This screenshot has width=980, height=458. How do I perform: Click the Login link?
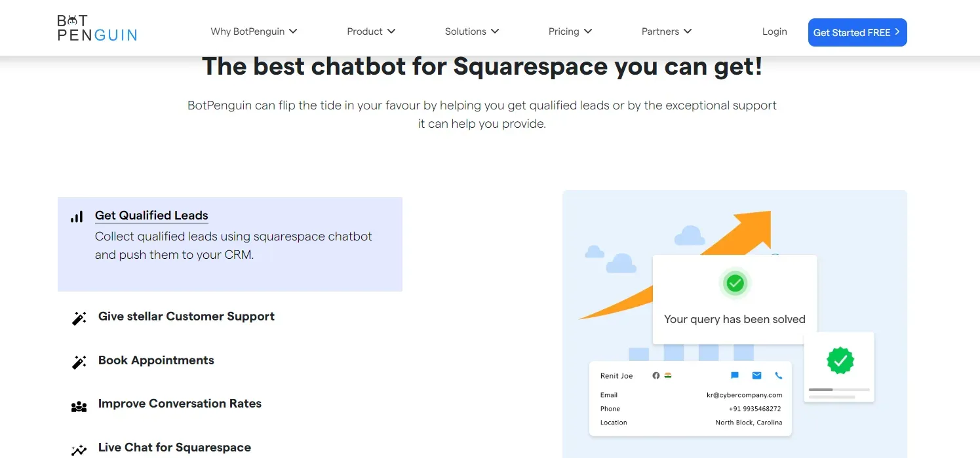click(x=775, y=31)
